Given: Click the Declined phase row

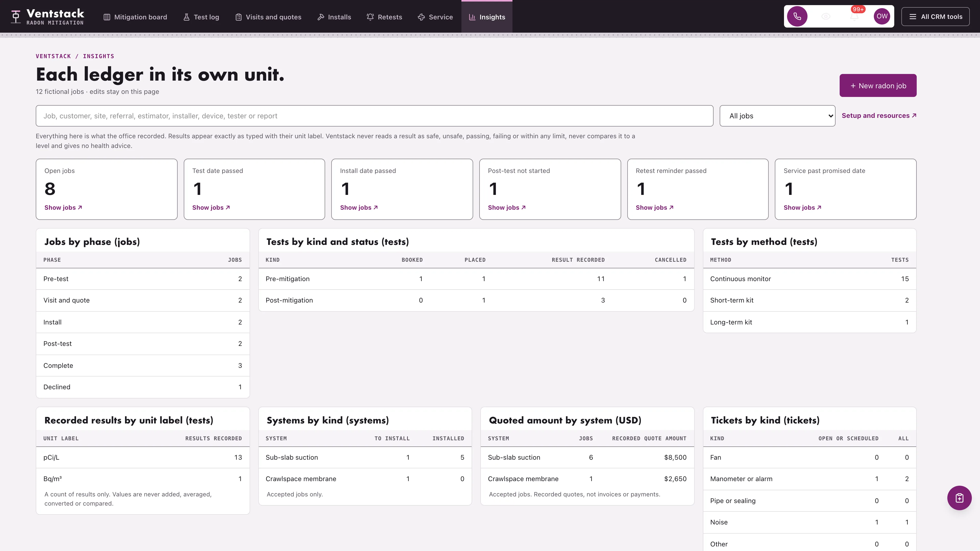Looking at the screenshot, I should tap(143, 387).
